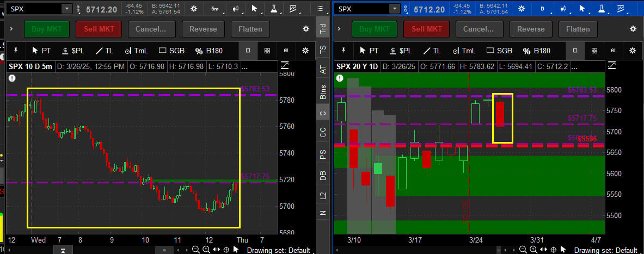The width and height of the screenshot is (644, 254).
Task: Open left chart settings gear next to 5m
Action: [194, 9]
